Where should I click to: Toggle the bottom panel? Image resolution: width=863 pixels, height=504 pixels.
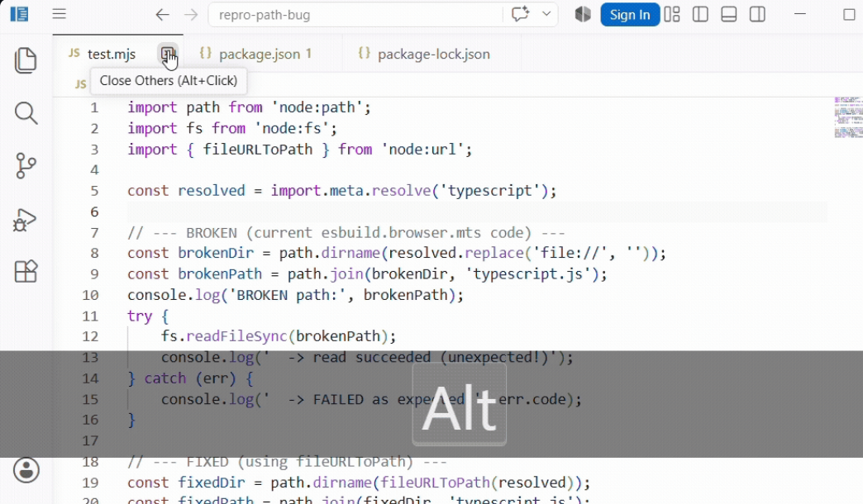[729, 14]
